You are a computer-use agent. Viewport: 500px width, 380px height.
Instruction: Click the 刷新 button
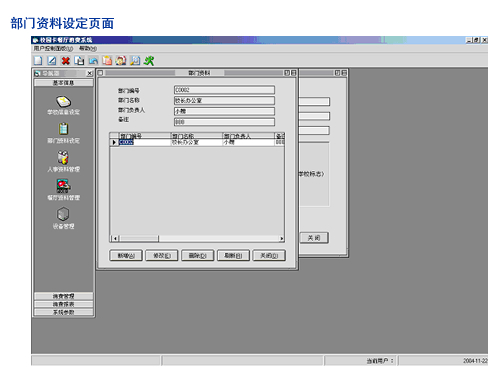click(233, 256)
